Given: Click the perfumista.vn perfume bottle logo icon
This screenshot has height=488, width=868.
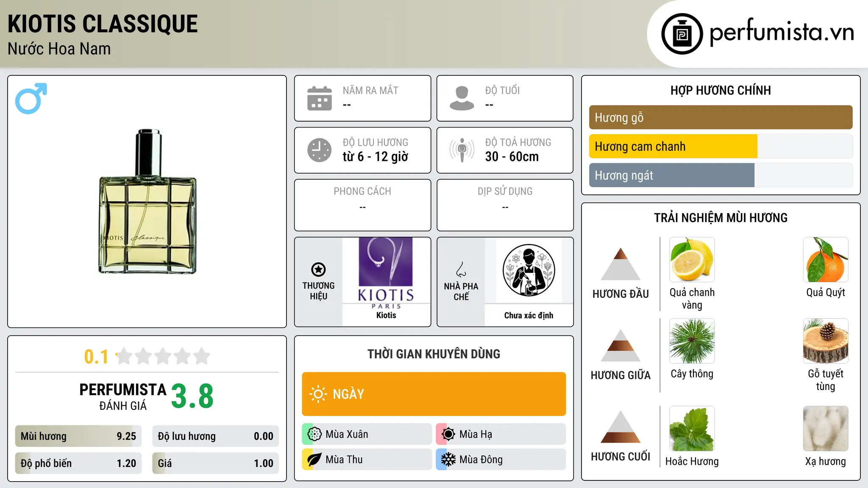Looking at the screenshot, I should pyautogui.click(x=682, y=34).
